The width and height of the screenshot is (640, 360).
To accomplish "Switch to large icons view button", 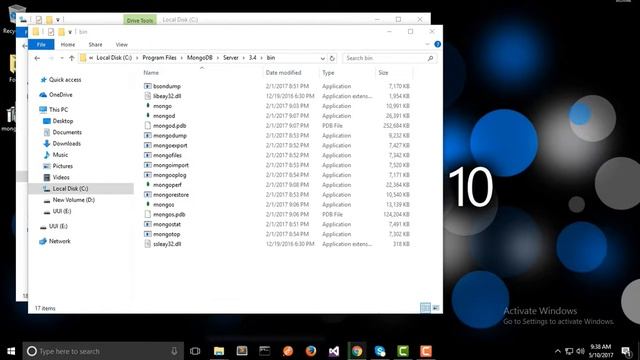I will click(436, 308).
